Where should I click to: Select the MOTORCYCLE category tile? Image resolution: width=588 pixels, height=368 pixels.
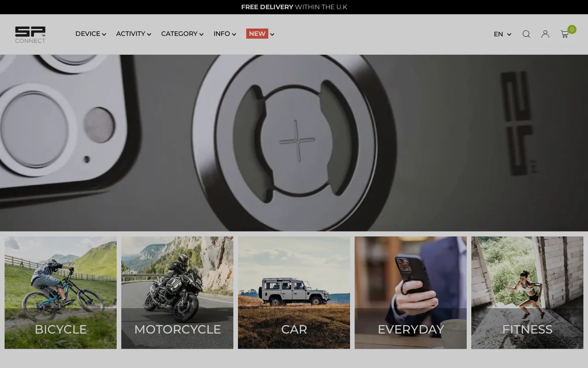click(x=177, y=293)
